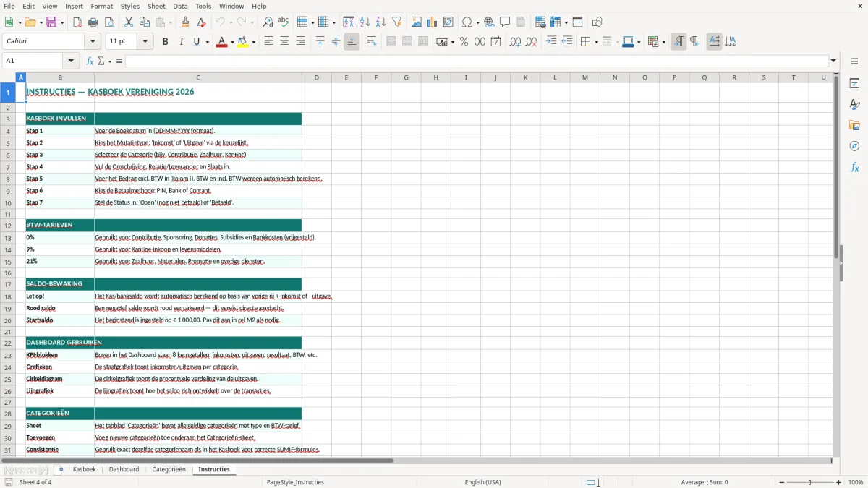Image resolution: width=868 pixels, height=488 pixels.
Task: Click the AutoFilter funnel icon
Action: coord(397,22)
